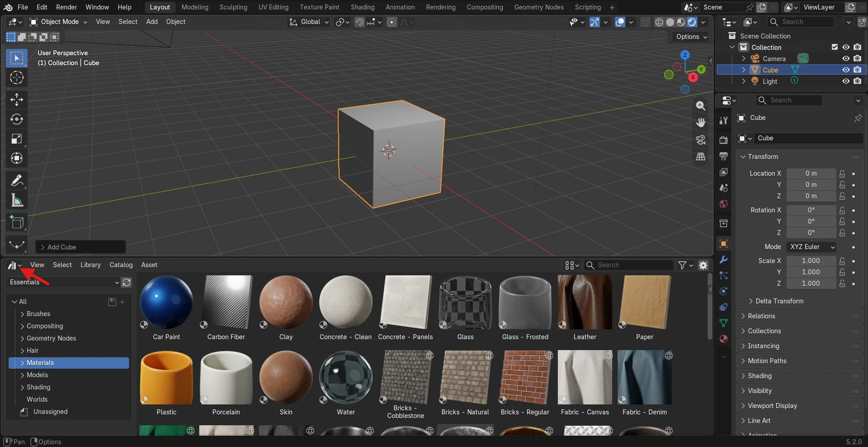Open the Material properties tab
The image size is (868, 447).
724,339
